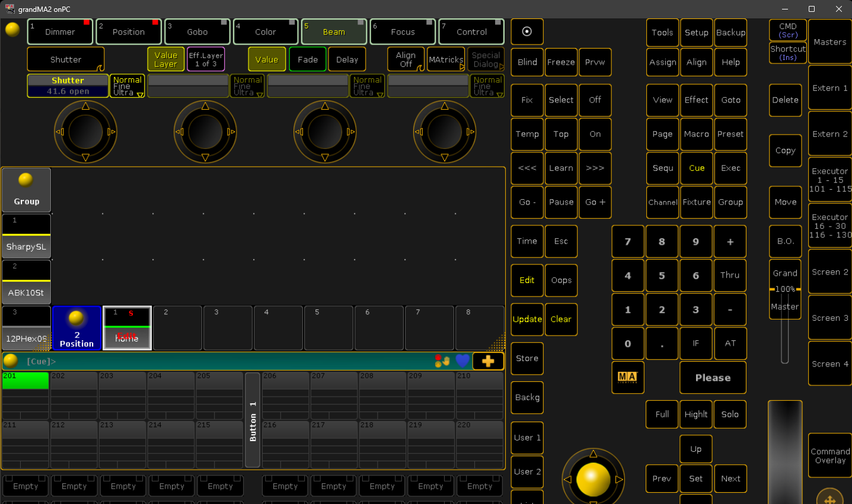Screen dimensions: 852x504
Task: Click the blue heart icon on command line
Action: coord(462,361)
